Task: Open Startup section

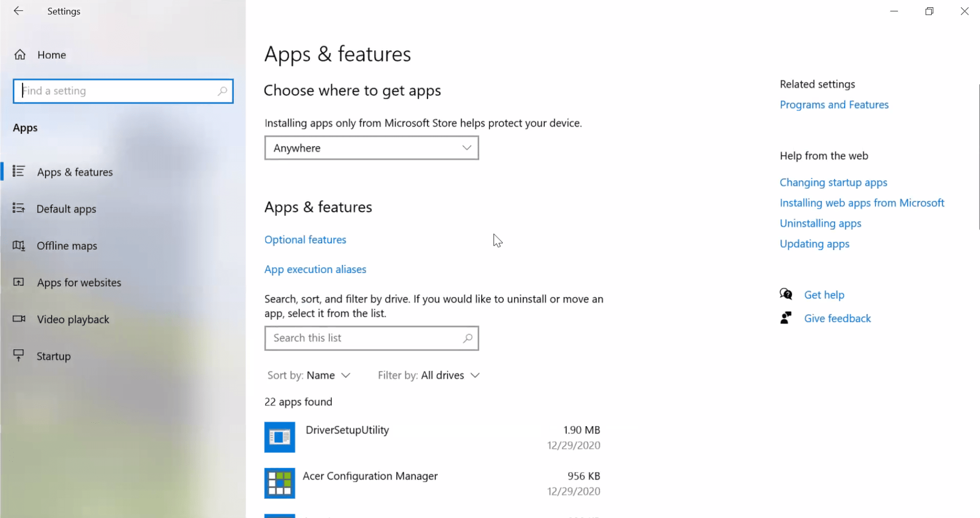Action: pos(54,356)
